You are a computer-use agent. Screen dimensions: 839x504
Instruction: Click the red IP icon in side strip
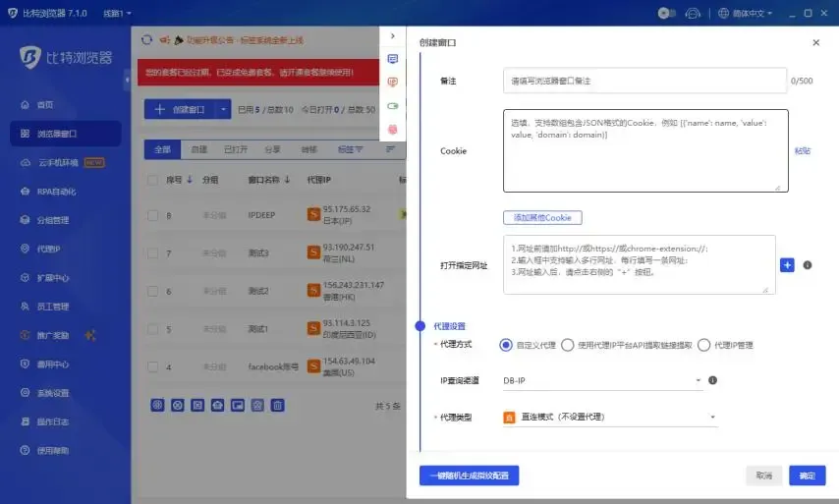click(x=392, y=82)
